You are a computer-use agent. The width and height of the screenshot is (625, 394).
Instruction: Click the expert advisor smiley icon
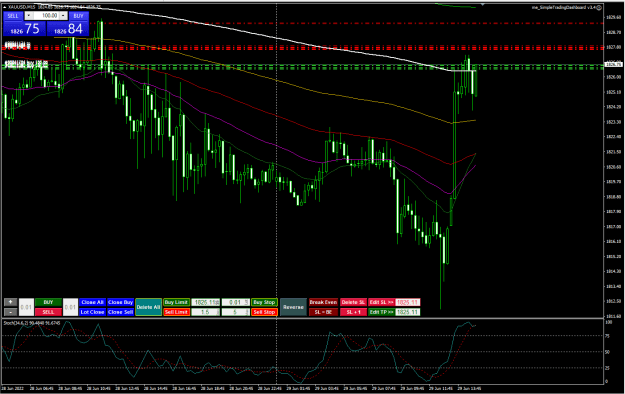click(x=599, y=7)
